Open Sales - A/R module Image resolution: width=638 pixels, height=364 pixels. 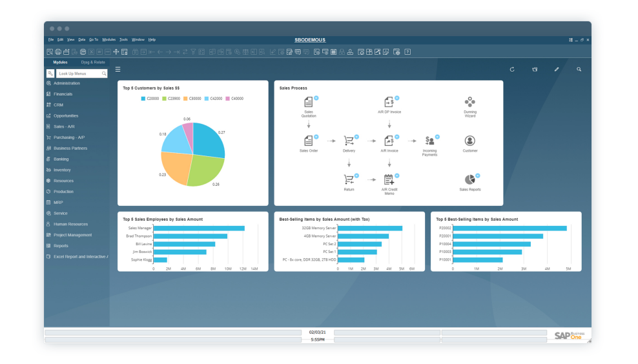pyautogui.click(x=64, y=126)
